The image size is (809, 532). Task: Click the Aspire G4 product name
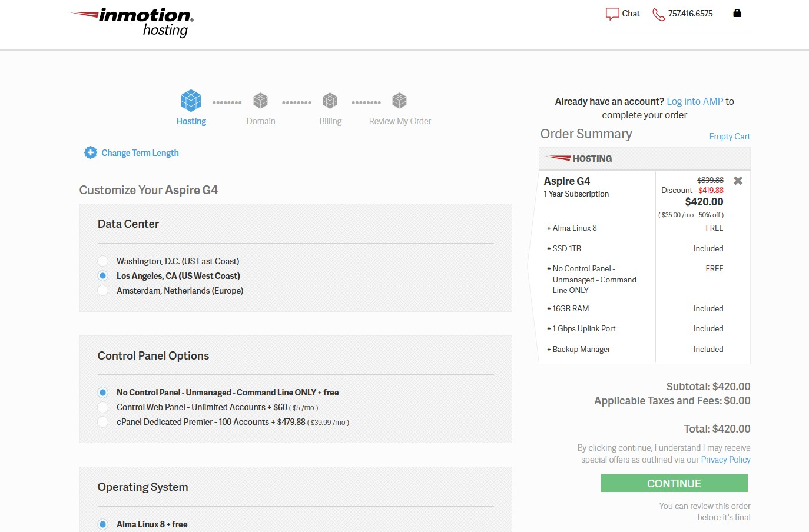click(567, 181)
